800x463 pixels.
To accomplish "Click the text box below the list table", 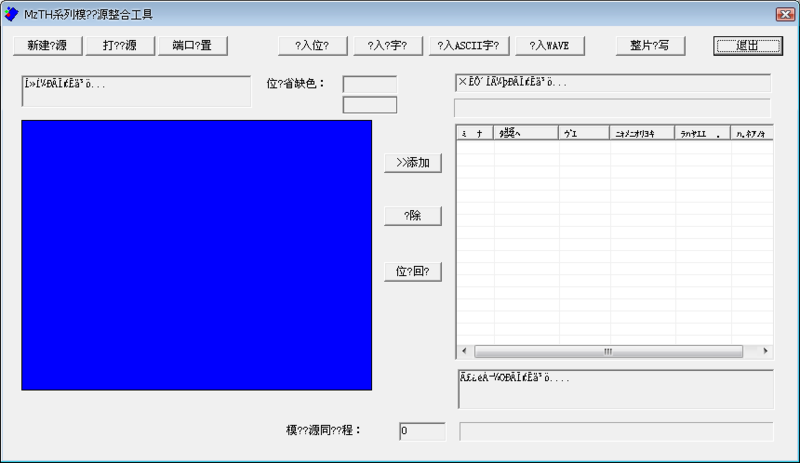I will (x=616, y=389).
